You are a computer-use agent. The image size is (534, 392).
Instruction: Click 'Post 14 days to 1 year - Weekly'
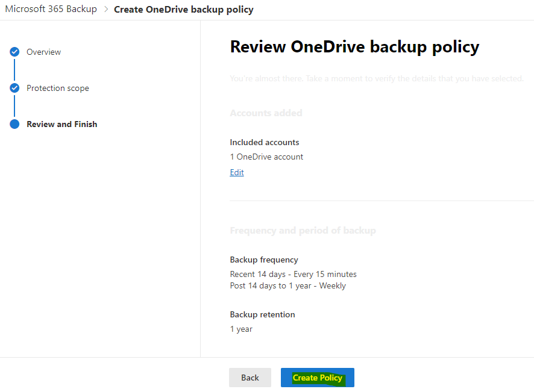287,286
